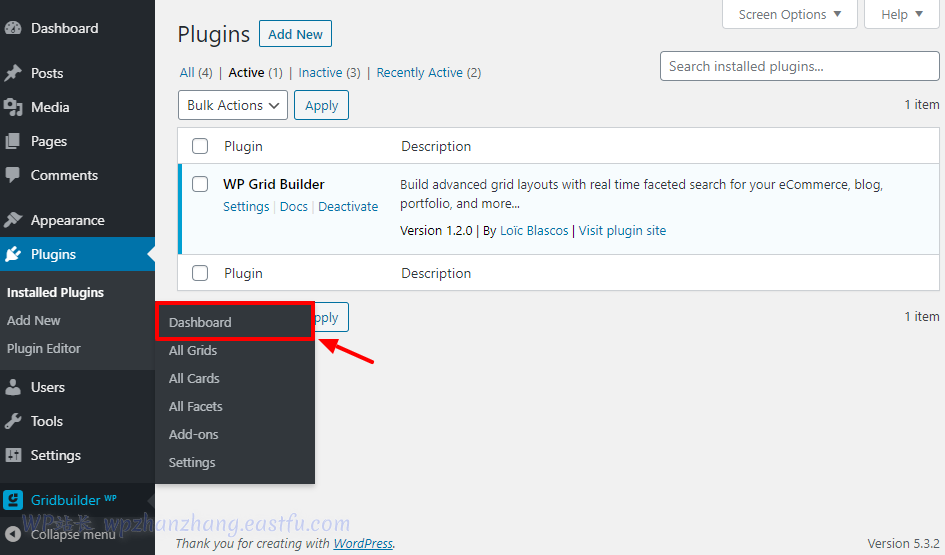Viewport: 945px width, 555px height.
Task: Open All Facets in flyout menu
Action: click(195, 406)
